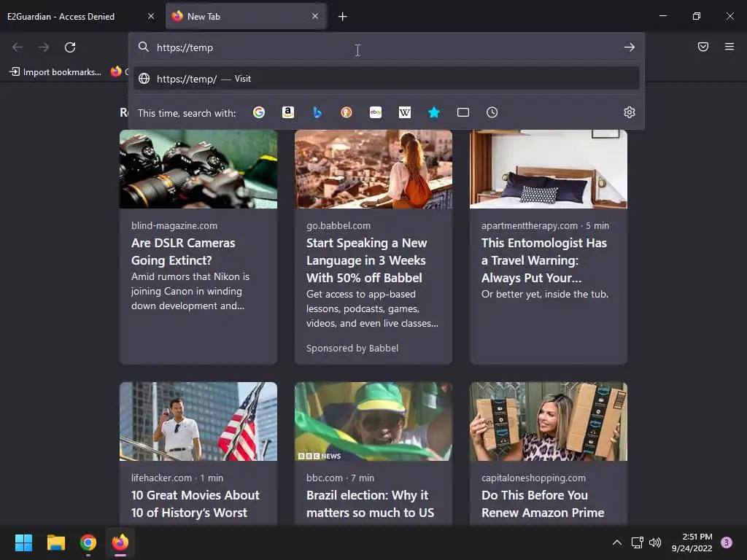Viewport: 747px width, 560px height.
Task: Open Do This Before You Renew Amazon Prime
Action: click(543, 504)
